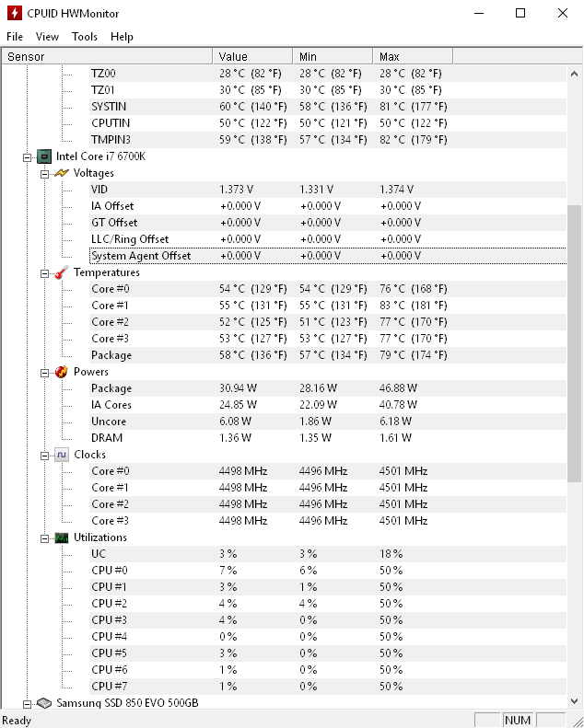The height and width of the screenshot is (728, 584).
Task: Click the Samsung SSD 850 EVO drive icon
Action: tap(44, 703)
